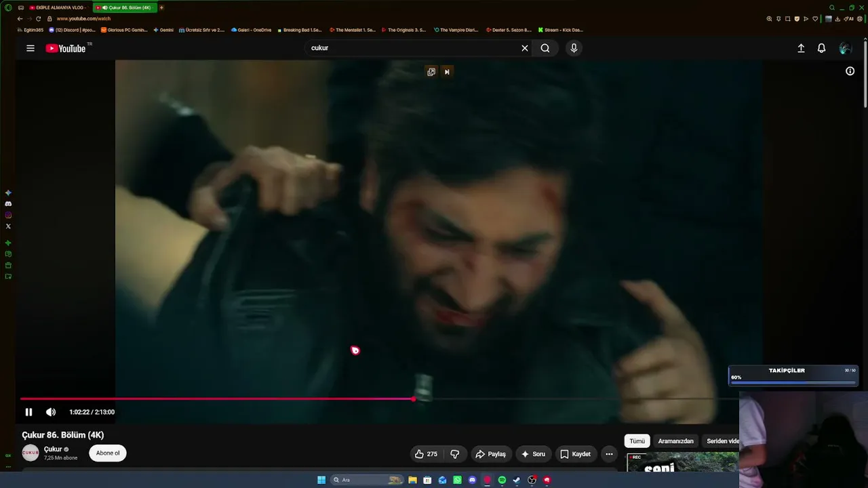Viewport: 868px width, 488px height.
Task: Click the suggested video thumbnail in sidebar
Action: (682, 462)
